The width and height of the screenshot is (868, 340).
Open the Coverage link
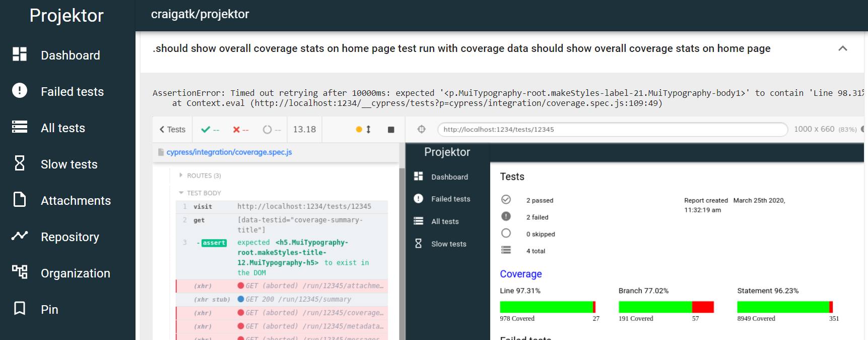click(521, 274)
